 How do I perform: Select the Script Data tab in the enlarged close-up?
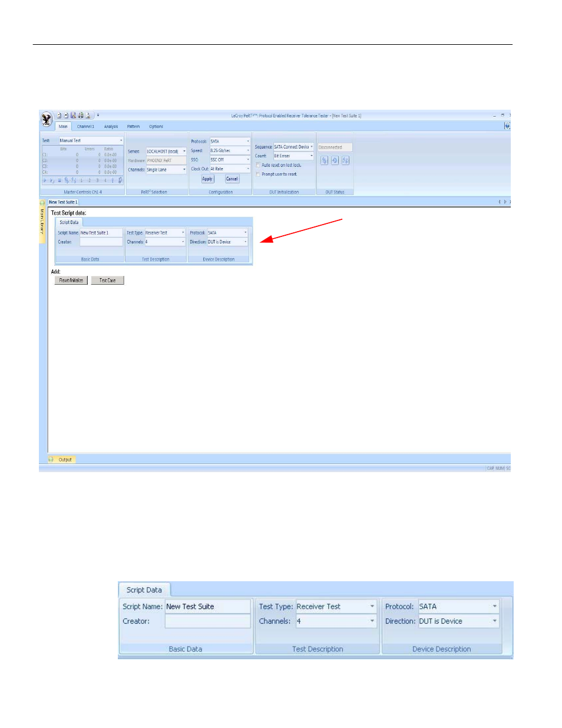[144, 590]
